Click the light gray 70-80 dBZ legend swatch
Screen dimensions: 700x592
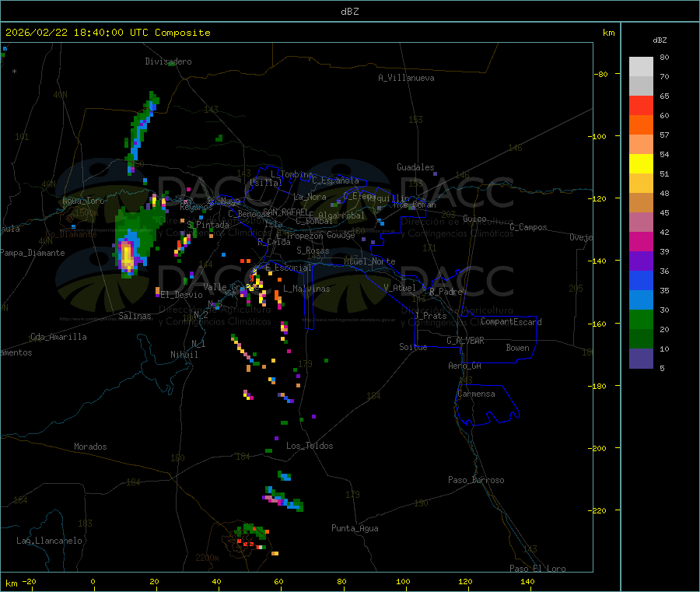tap(641, 67)
